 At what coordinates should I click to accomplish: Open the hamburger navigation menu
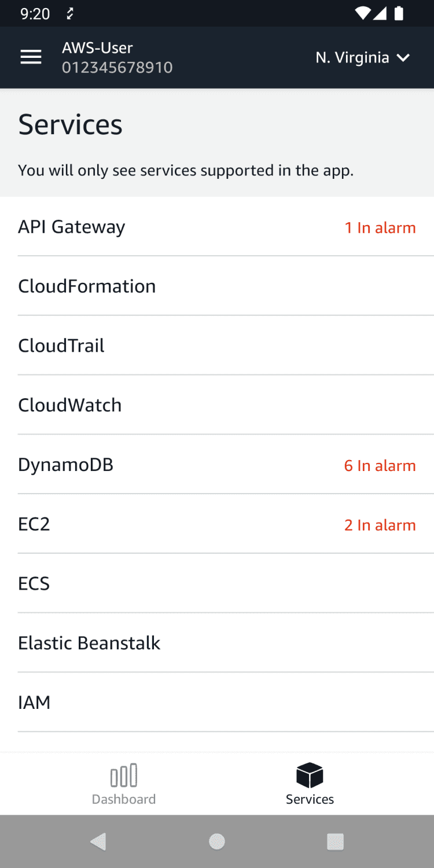point(31,57)
